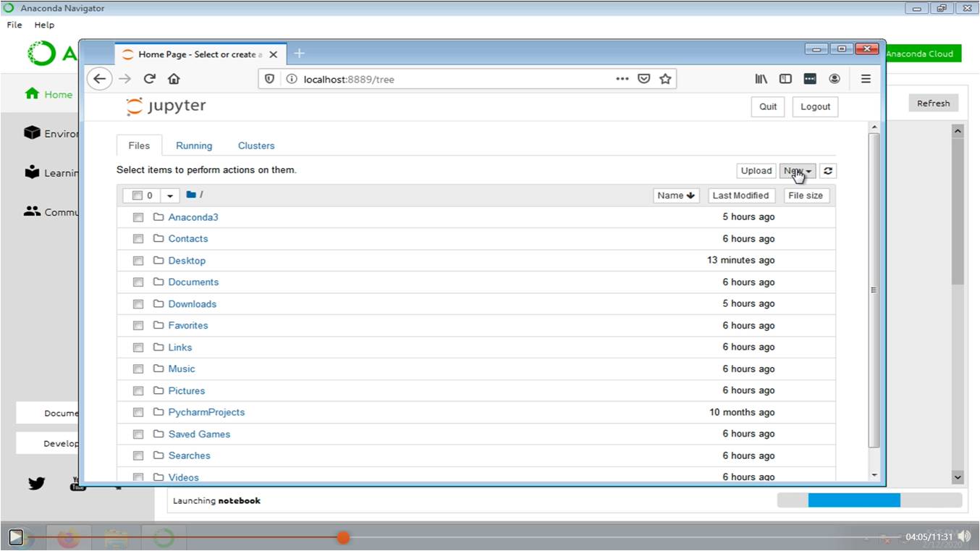Open Firefox library icon

pos(761,79)
